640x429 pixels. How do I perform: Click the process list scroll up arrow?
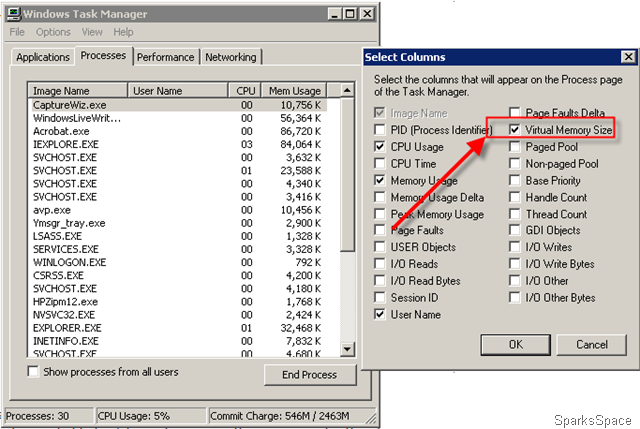click(x=347, y=90)
